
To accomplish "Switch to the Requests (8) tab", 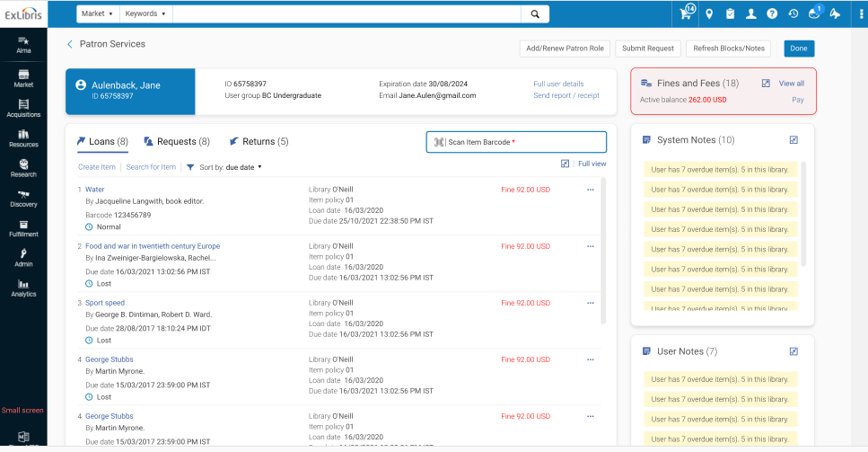I will click(x=177, y=142).
